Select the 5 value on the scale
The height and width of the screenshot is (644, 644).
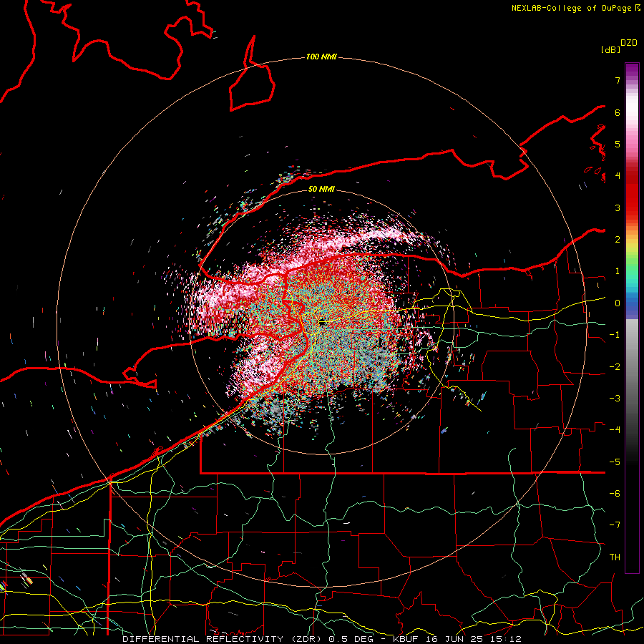[618, 144]
